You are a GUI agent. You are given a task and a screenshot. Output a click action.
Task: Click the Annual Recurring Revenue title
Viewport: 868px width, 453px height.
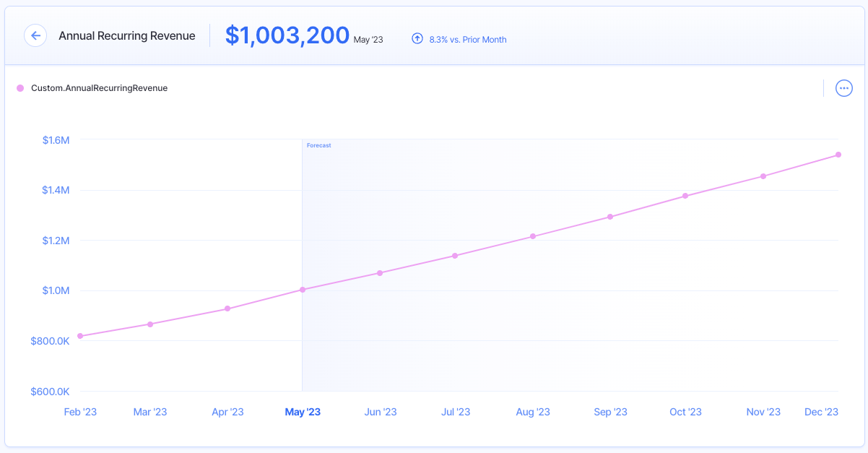click(127, 35)
